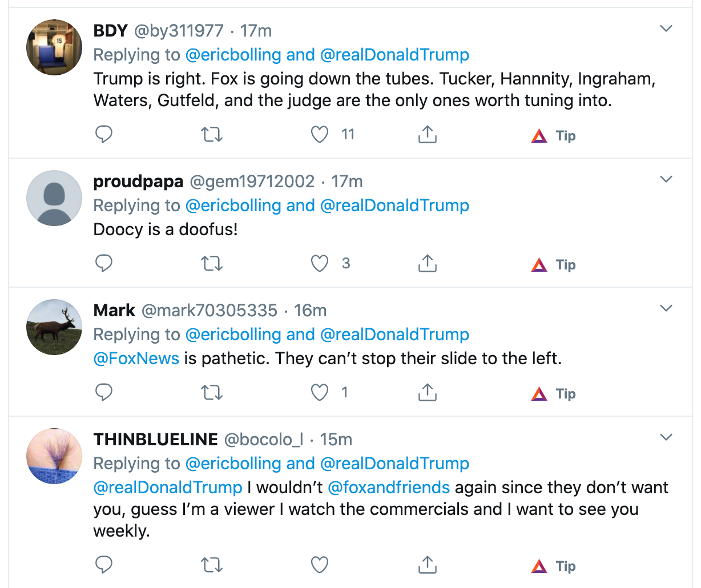Image resolution: width=701 pixels, height=588 pixels.
Task: Like Mark's tweet with 1 like
Action: point(320,393)
